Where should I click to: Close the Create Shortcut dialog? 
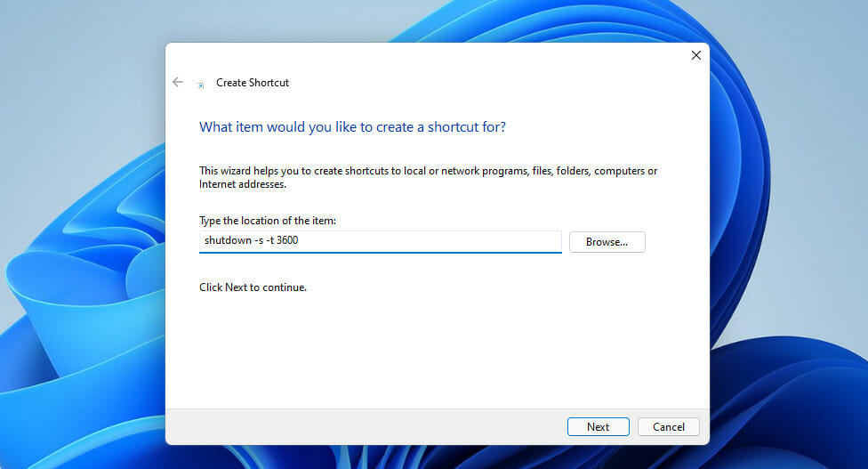coord(695,55)
